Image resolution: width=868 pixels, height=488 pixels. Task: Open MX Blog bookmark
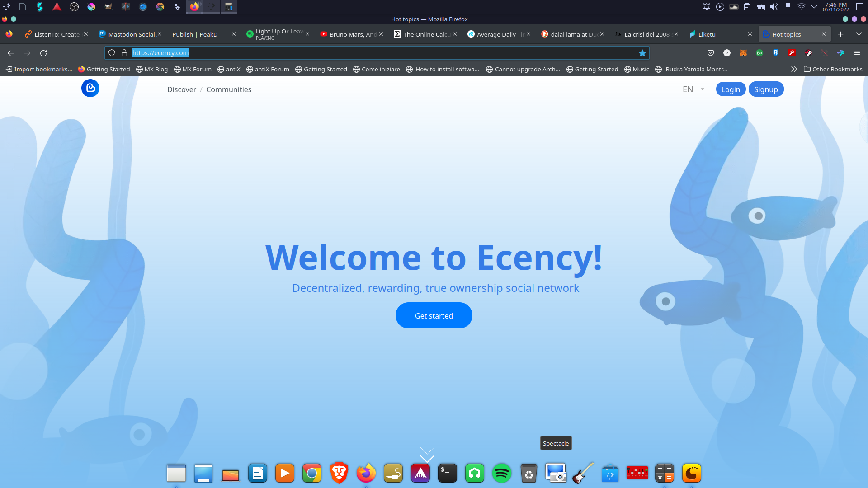[152, 69]
